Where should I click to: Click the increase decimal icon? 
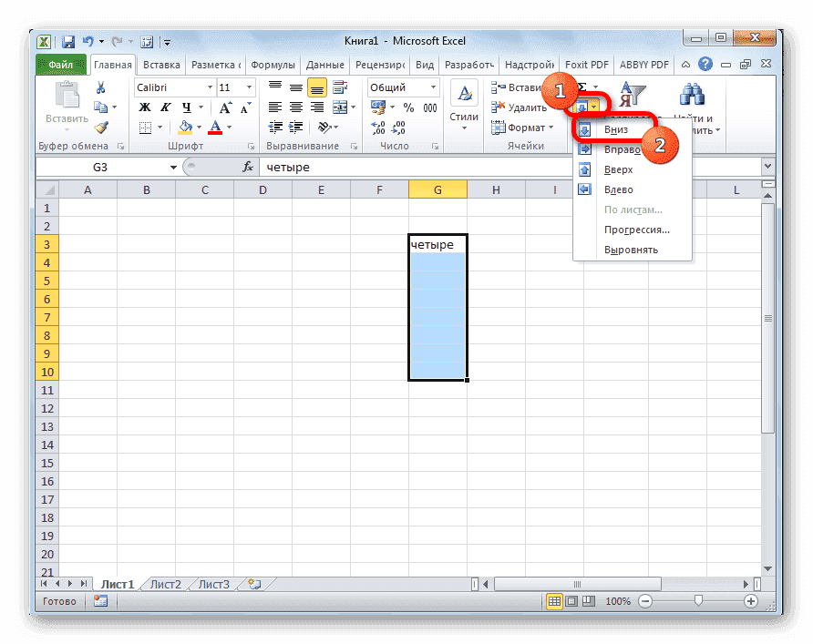376,127
